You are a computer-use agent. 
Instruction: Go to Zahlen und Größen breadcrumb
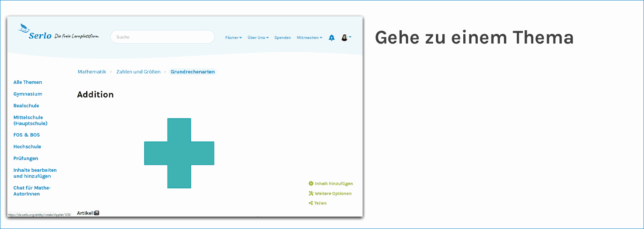pyautogui.click(x=138, y=72)
